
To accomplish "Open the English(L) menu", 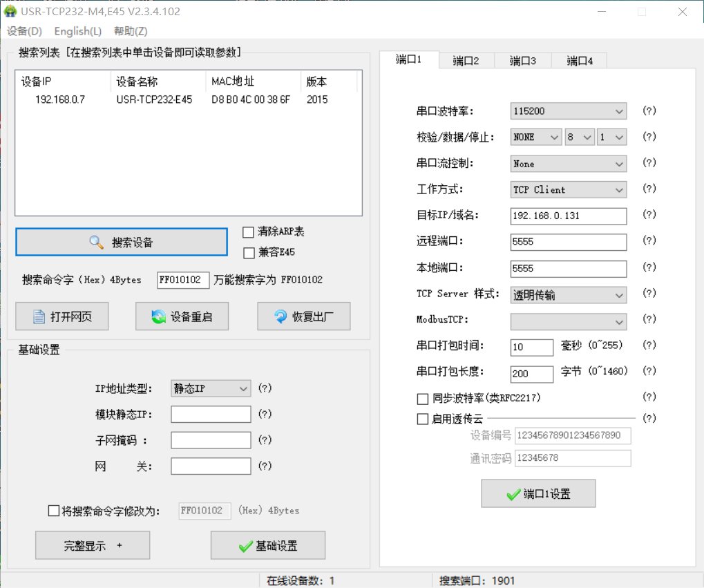I will (77, 31).
